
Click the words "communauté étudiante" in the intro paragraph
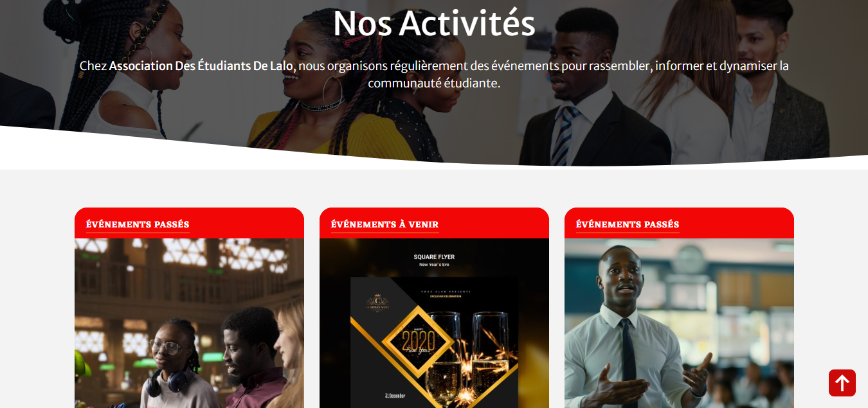(x=434, y=83)
